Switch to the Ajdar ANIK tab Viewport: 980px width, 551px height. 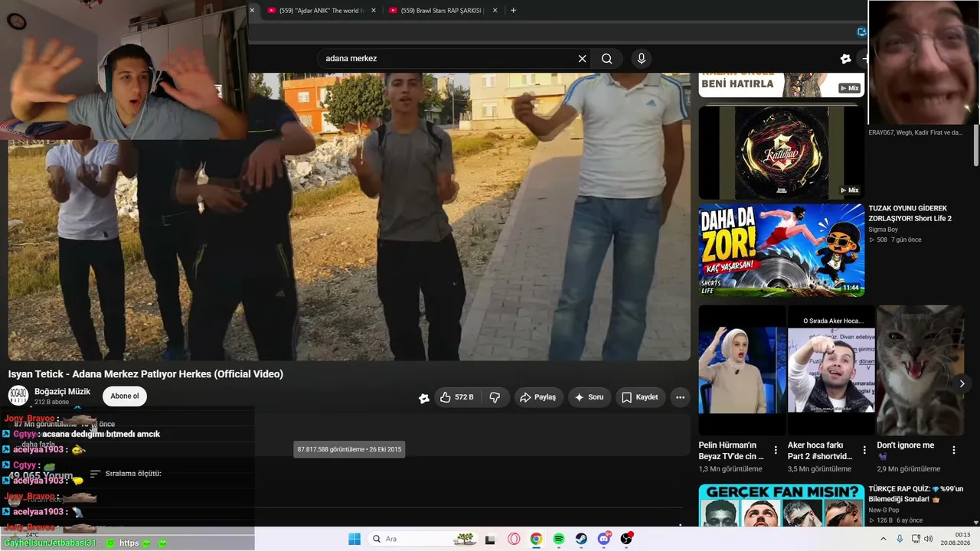(322, 11)
